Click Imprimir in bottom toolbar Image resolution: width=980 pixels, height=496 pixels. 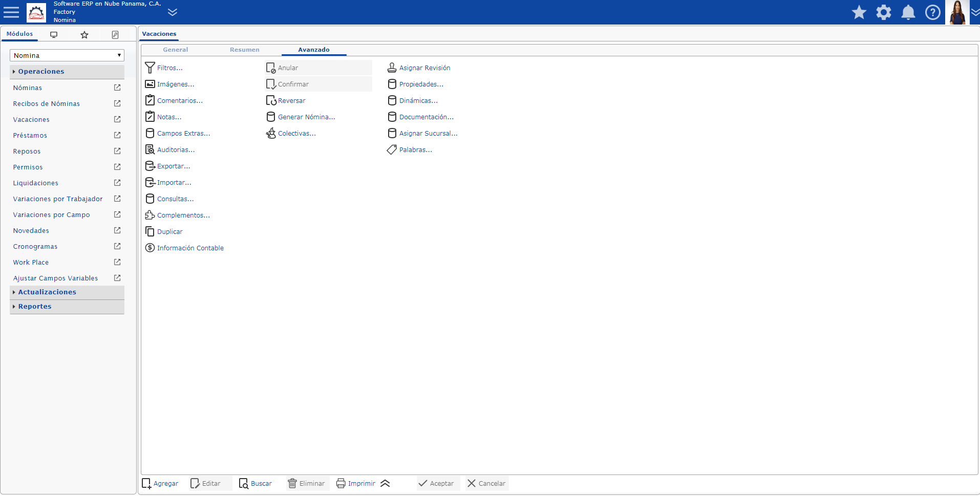(x=356, y=484)
